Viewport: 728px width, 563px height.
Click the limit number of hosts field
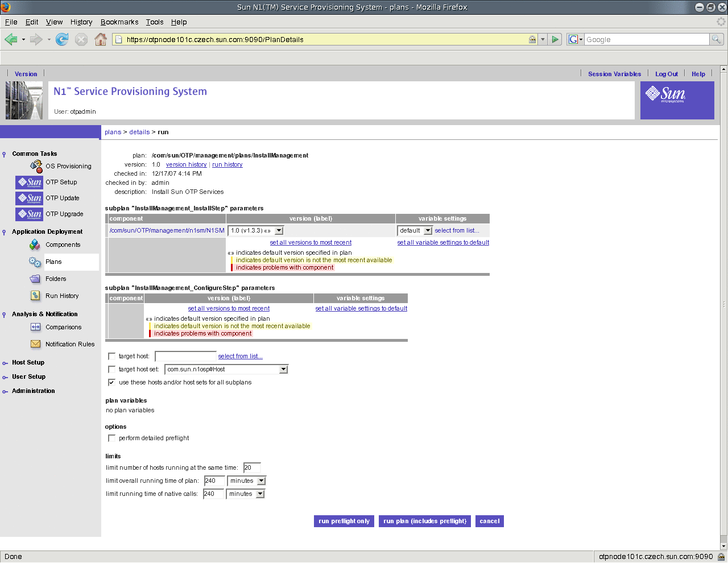coord(252,467)
